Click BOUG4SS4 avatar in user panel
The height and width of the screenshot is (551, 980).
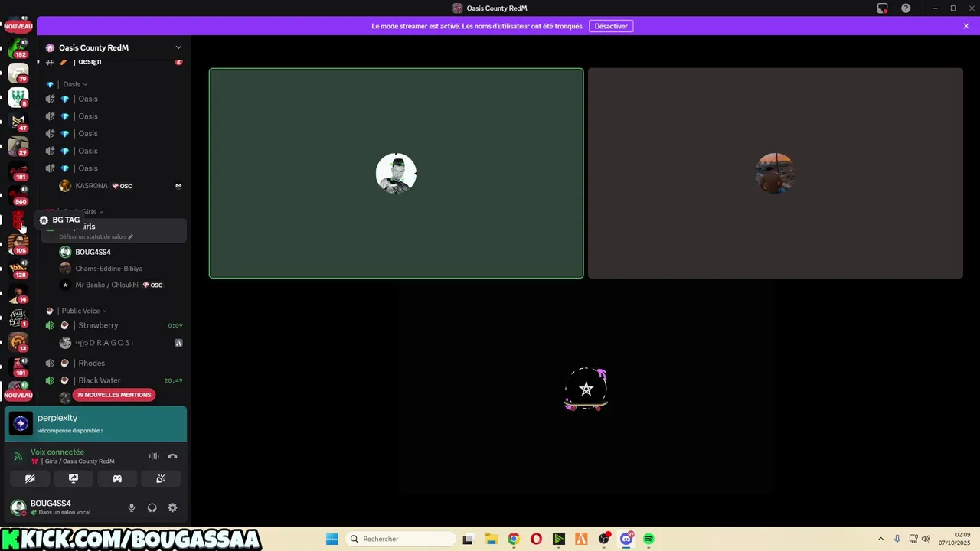click(18, 507)
